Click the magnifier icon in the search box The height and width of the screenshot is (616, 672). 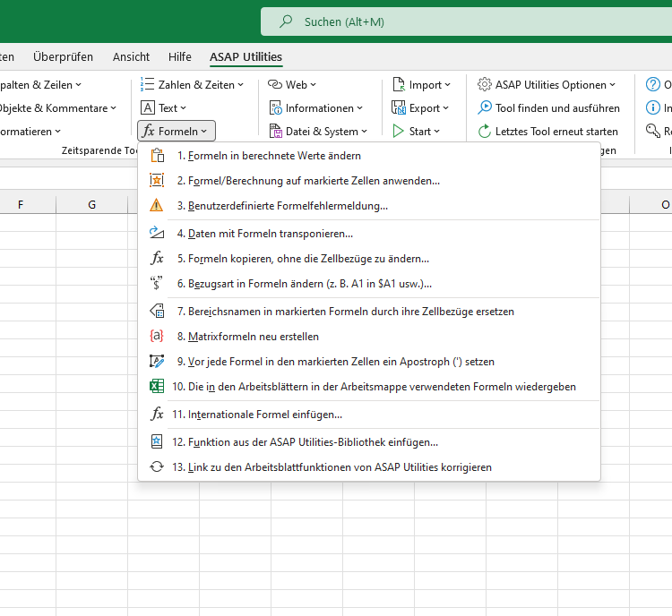(286, 21)
